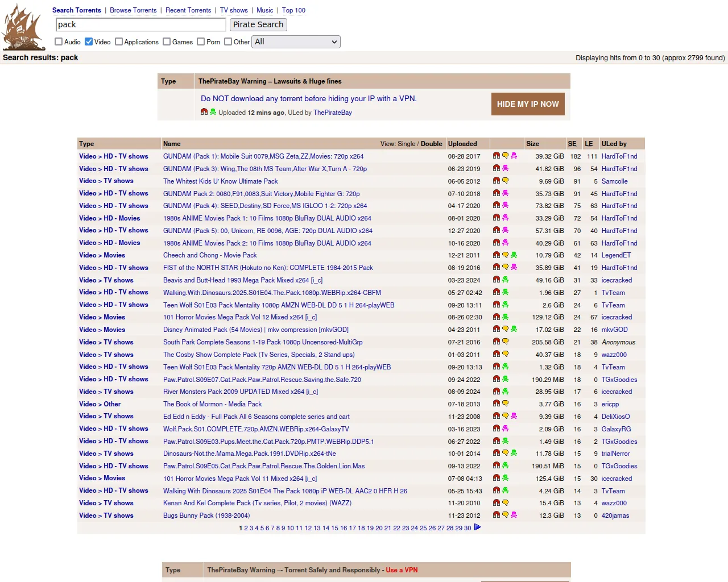Click the green skull icon on Disney Animated Pack row
This screenshot has height=582, width=728.
coord(514,329)
